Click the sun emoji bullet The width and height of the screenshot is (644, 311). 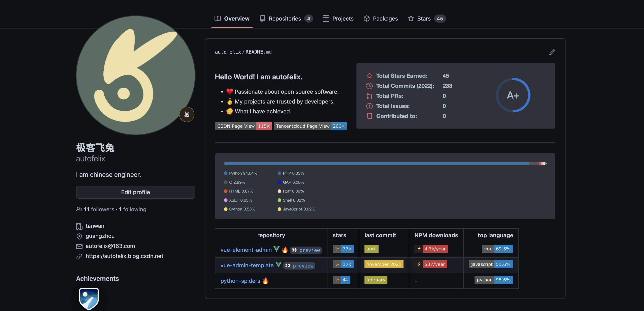pos(229,111)
